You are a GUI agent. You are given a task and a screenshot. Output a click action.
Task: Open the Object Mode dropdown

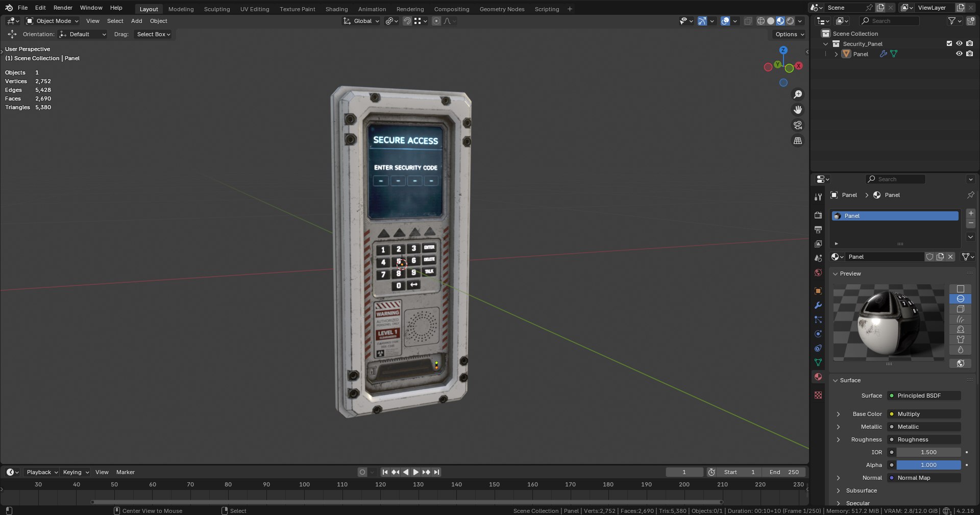coord(52,21)
